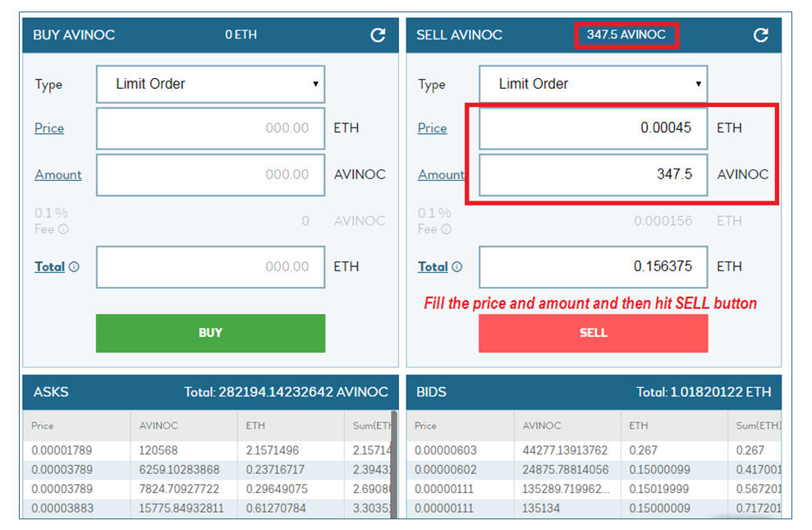The width and height of the screenshot is (812, 530).
Task: Click BIDS Price column header
Action: [x=425, y=426]
